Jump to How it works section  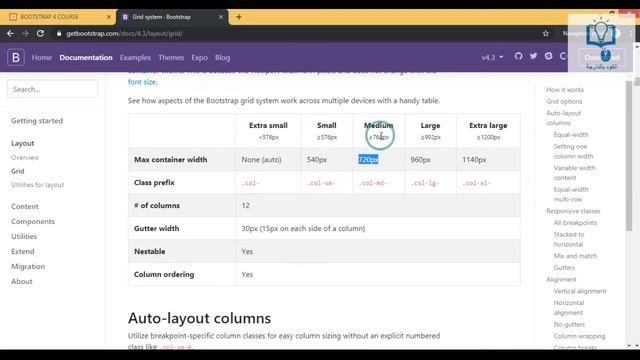(565, 89)
